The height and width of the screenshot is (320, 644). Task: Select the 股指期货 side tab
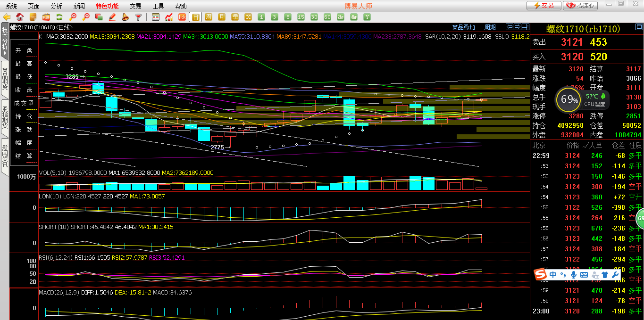(5, 117)
